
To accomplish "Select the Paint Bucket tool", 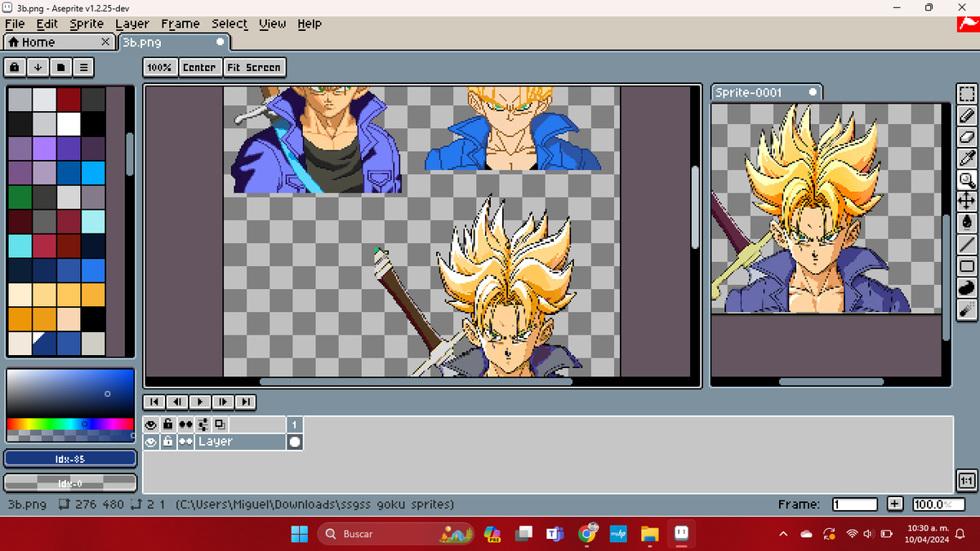I will pyautogui.click(x=967, y=222).
